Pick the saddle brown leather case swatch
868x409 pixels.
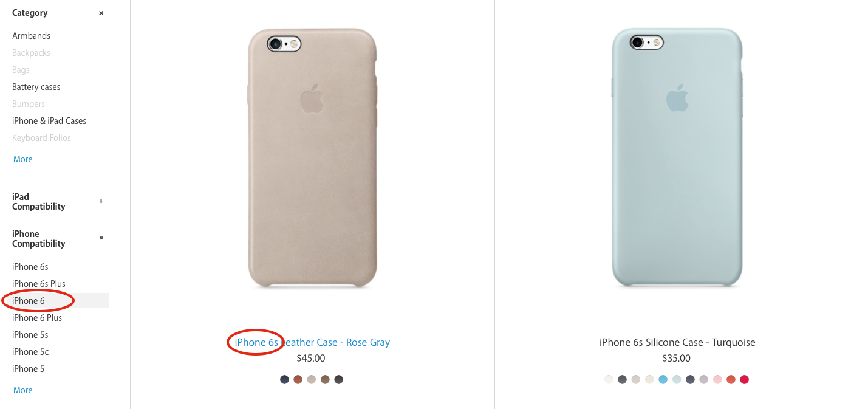pyautogui.click(x=298, y=380)
